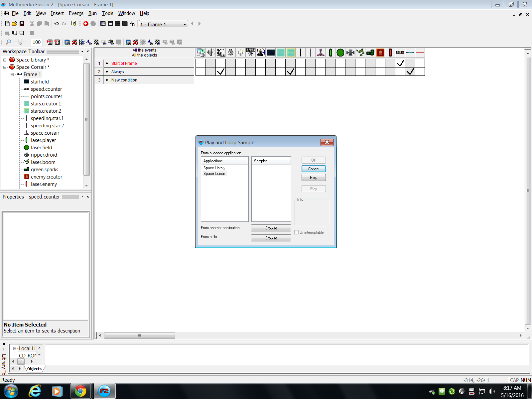Expand the Local Li library node
The image size is (532, 399).
click(15, 348)
